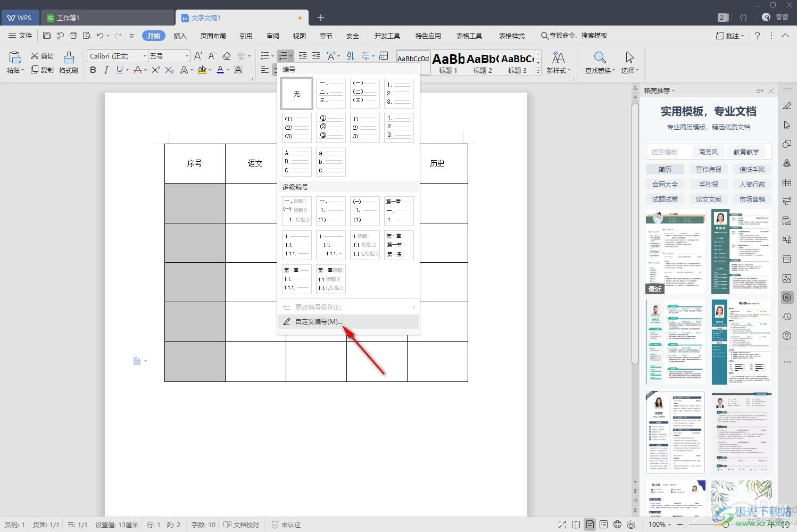Click the Paste clipboard icon
797x532 pixels.
[x=15, y=57]
